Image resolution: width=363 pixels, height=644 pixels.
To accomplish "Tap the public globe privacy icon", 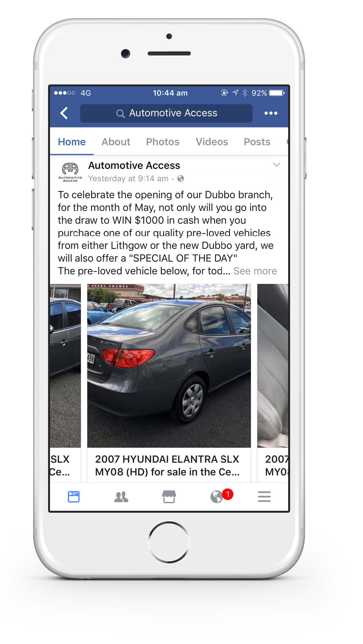I will 181,179.
